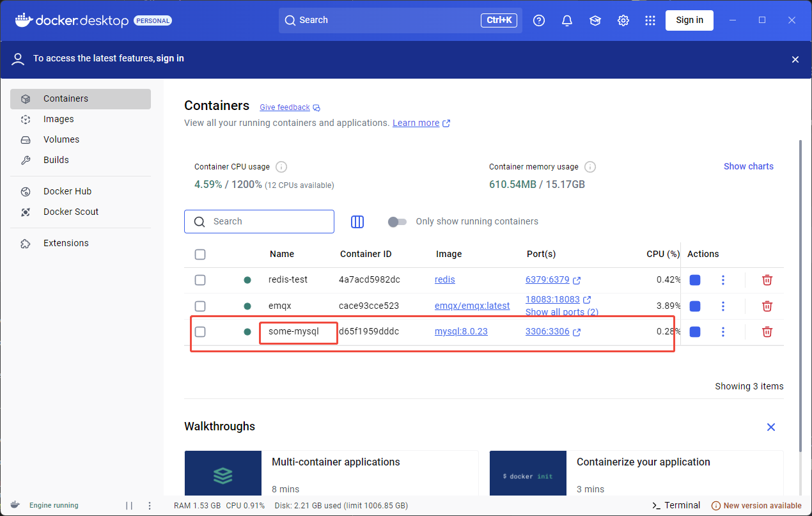Delete the redis-test container
This screenshot has width=812, height=516.
click(x=767, y=280)
